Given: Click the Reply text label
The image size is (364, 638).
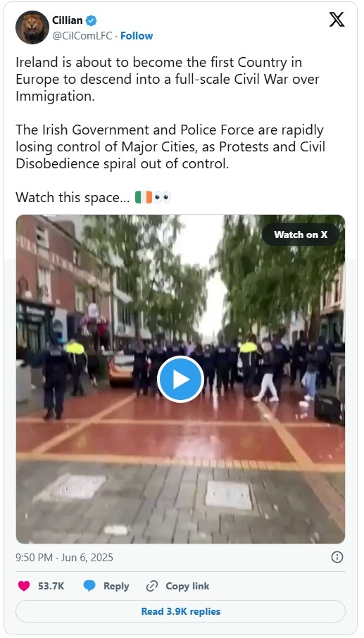Looking at the screenshot, I should 116,586.
